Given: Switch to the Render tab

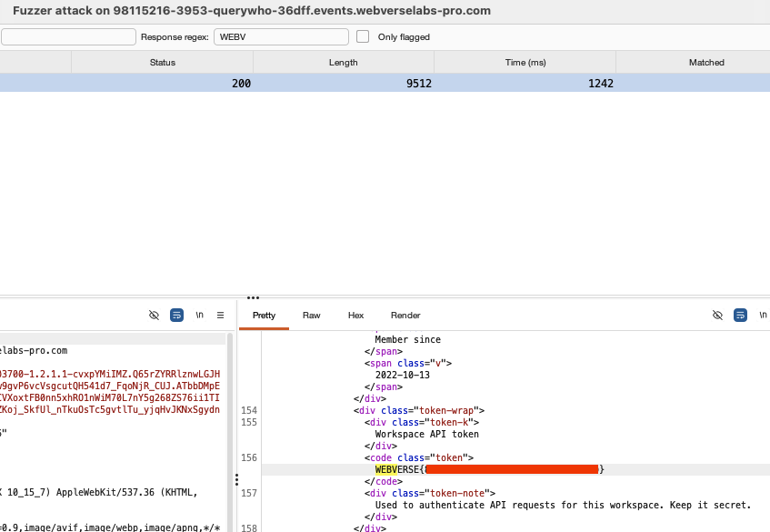Looking at the screenshot, I should coord(405,316).
